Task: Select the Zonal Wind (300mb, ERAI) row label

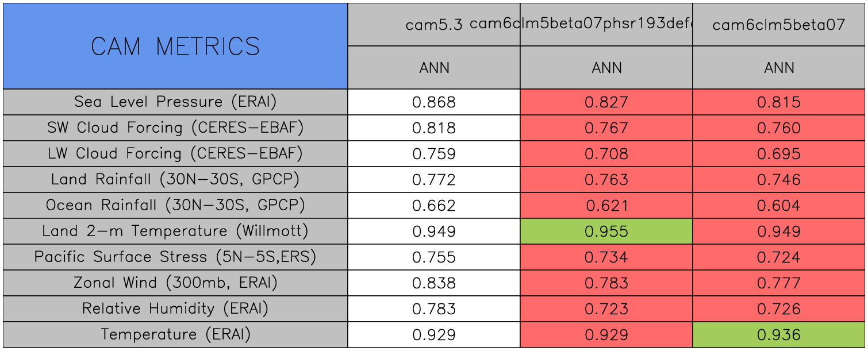Action: (x=175, y=283)
